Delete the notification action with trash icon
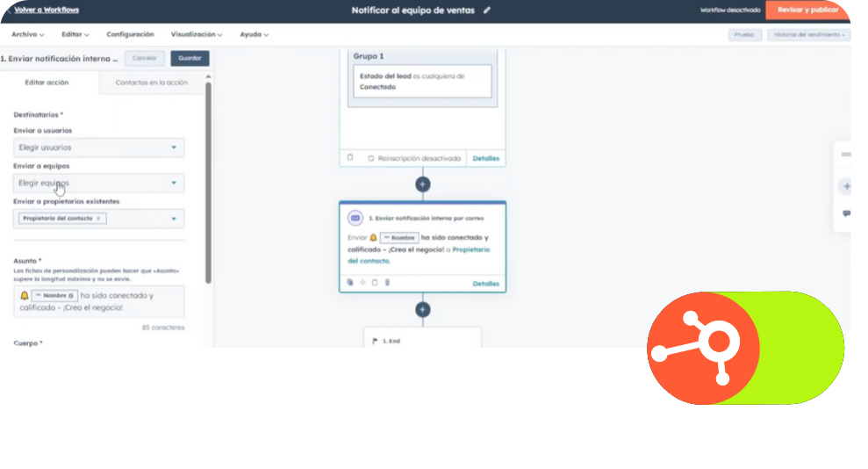This screenshot has height=469, width=868. 388,283
